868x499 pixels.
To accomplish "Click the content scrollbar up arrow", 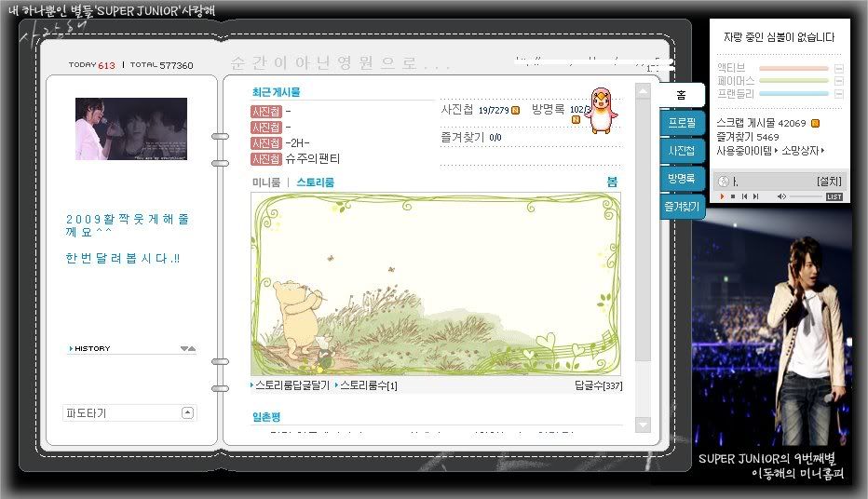I will (x=643, y=90).
